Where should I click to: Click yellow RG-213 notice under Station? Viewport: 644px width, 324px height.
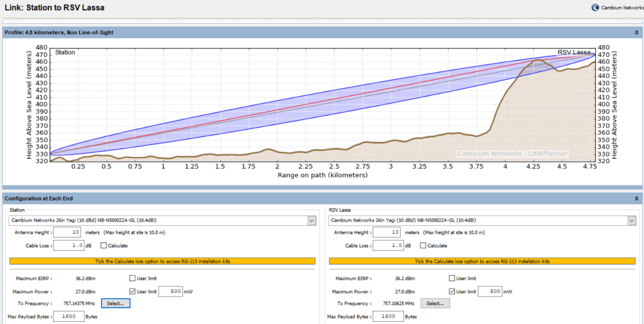point(162,261)
